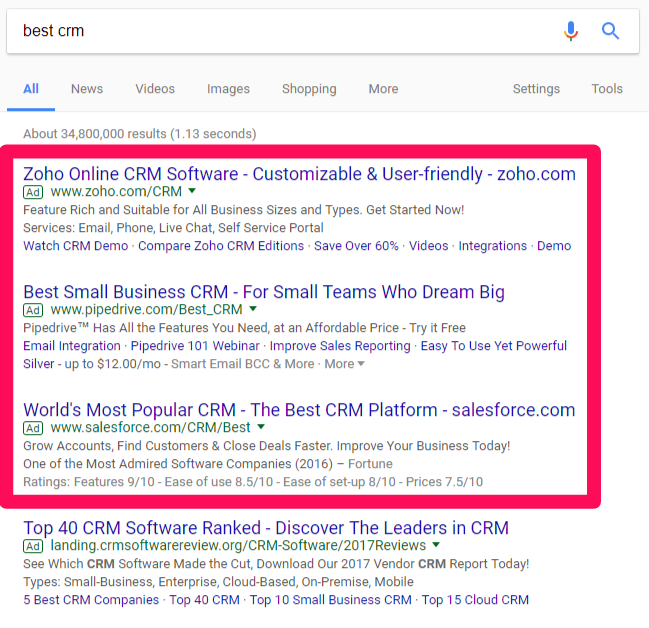Switch to the Shopping tab
The width and height of the screenshot is (649, 628).
tap(309, 89)
